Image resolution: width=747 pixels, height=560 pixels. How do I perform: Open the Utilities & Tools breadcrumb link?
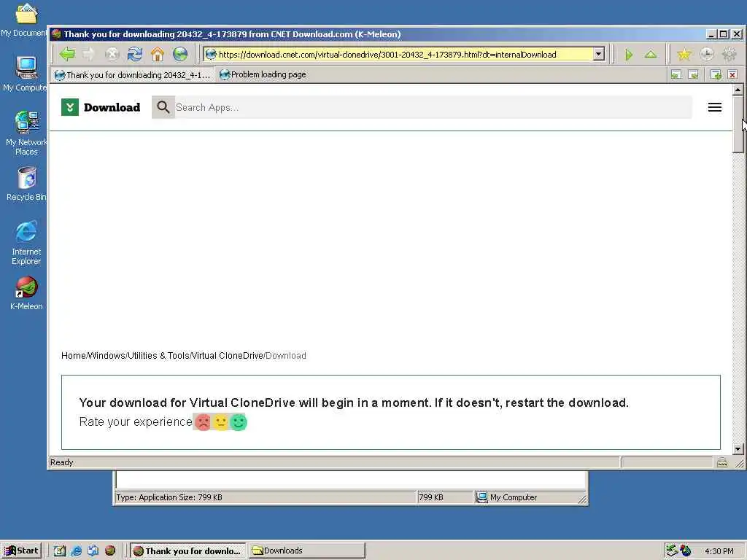(158, 356)
